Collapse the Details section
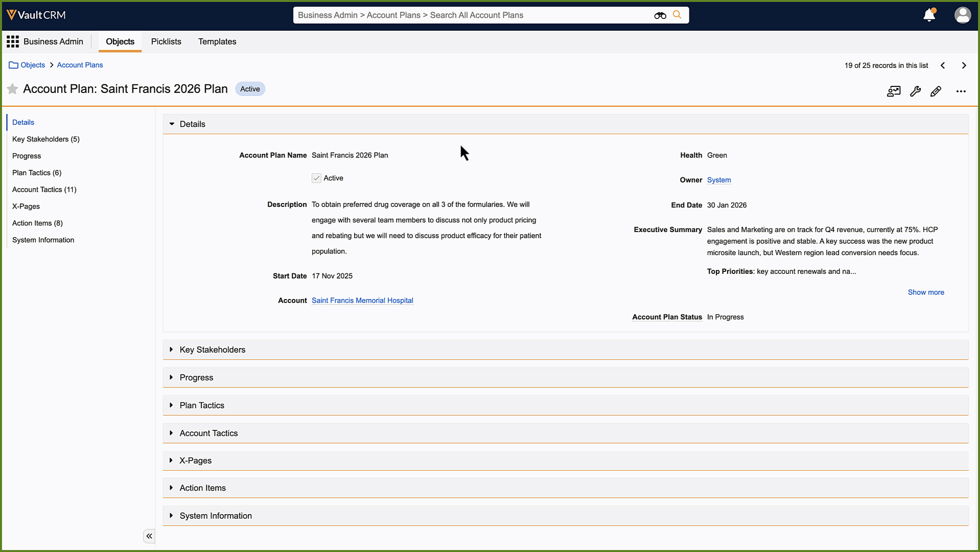The image size is (980, 552). coord(172,124)
